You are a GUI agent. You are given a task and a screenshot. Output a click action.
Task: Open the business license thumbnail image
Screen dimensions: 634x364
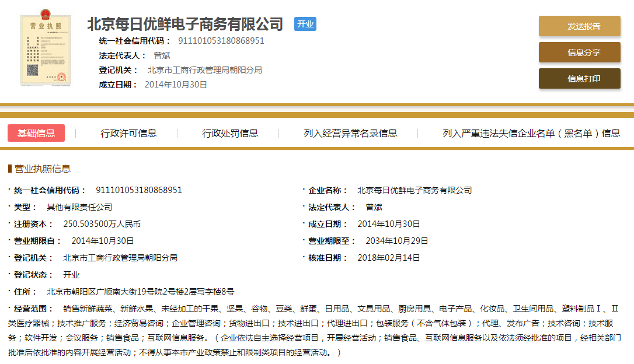tap(46, 48)
